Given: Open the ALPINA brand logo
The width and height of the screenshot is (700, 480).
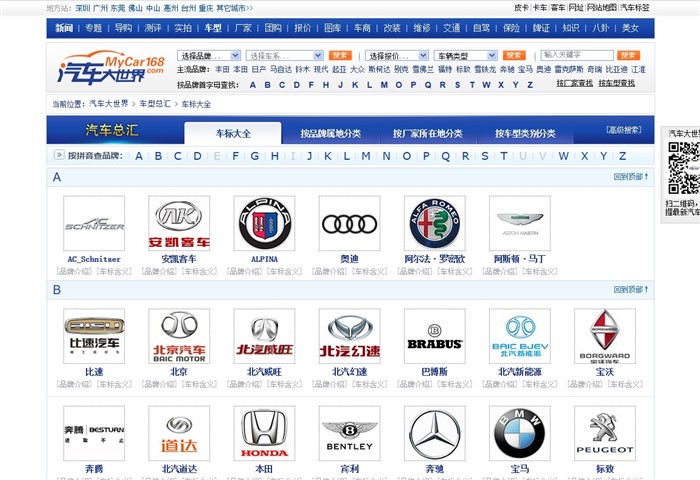Looking at the screenshot, I should tap(264, 223).
